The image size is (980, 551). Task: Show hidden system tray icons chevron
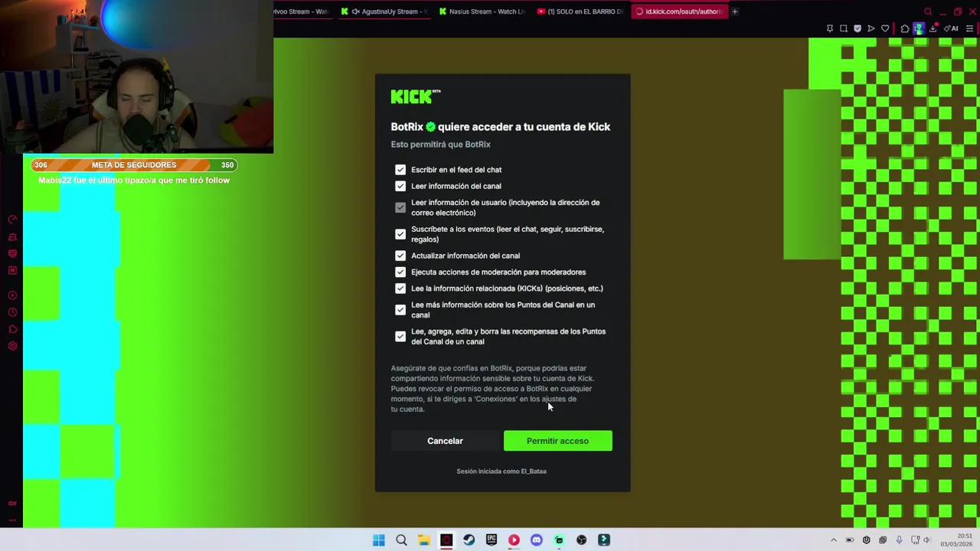pyautogui.click(x=834, y=540)
